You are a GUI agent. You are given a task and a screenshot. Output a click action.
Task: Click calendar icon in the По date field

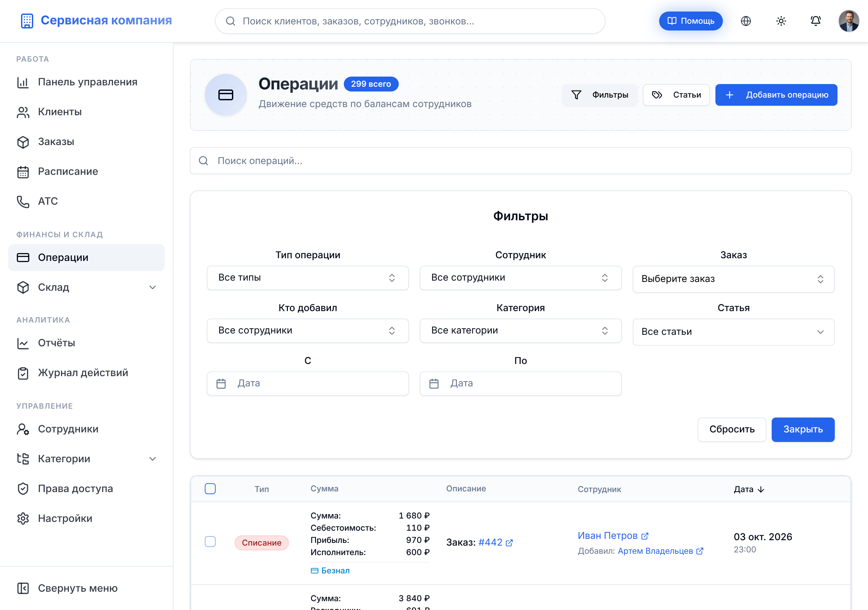click(x=434, y=384)
